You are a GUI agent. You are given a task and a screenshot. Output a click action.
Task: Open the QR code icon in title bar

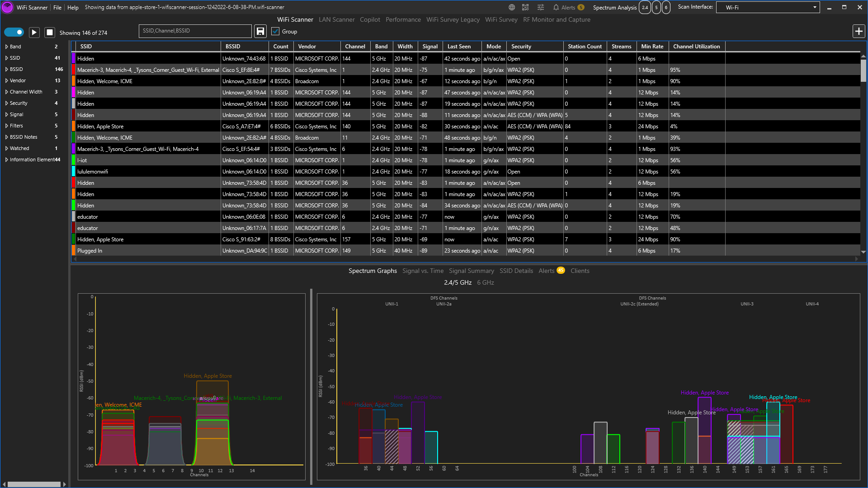(x=525, y=7)
